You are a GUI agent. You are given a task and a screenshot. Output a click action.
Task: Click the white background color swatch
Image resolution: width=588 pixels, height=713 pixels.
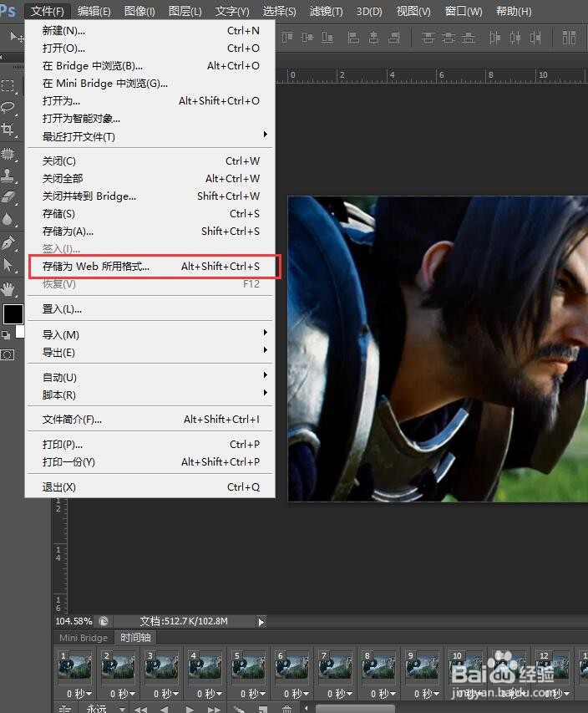(21, 332)
